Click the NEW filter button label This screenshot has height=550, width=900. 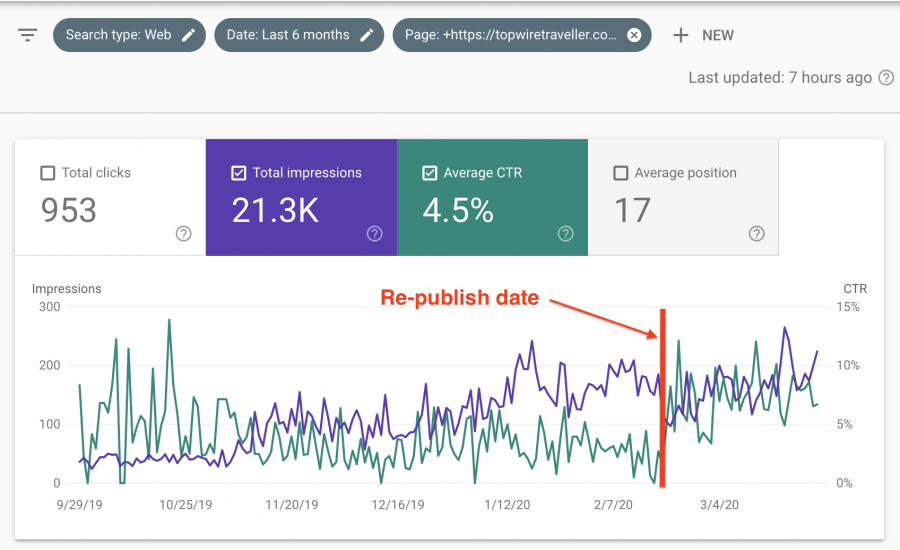[717, 36]
